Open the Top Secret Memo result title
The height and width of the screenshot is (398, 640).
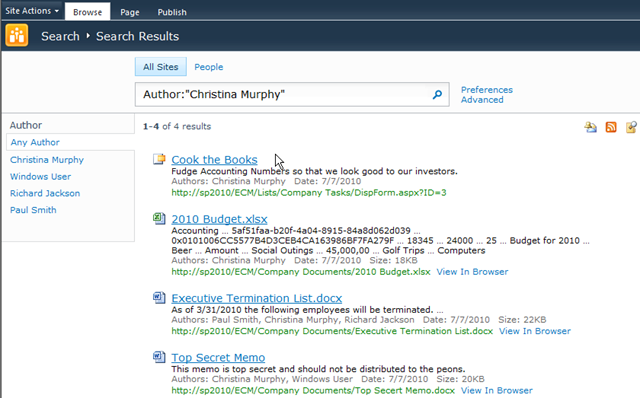[218, 358]
